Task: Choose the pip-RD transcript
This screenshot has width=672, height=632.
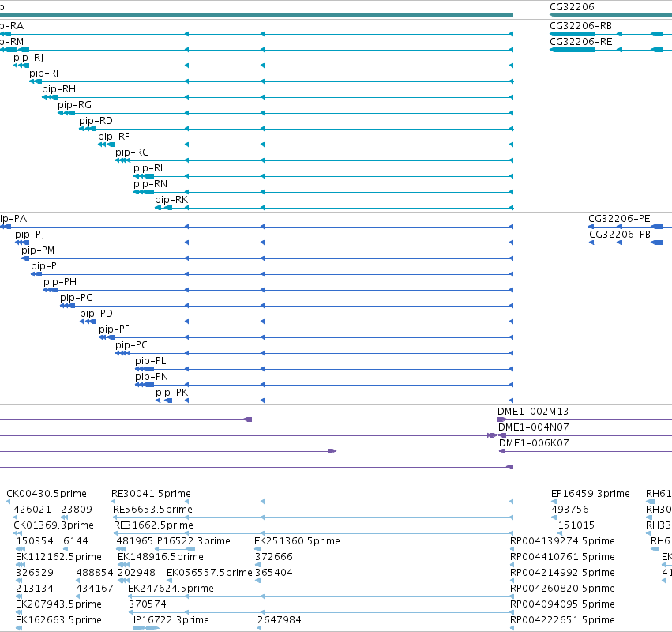Action: tap(96, 121)
